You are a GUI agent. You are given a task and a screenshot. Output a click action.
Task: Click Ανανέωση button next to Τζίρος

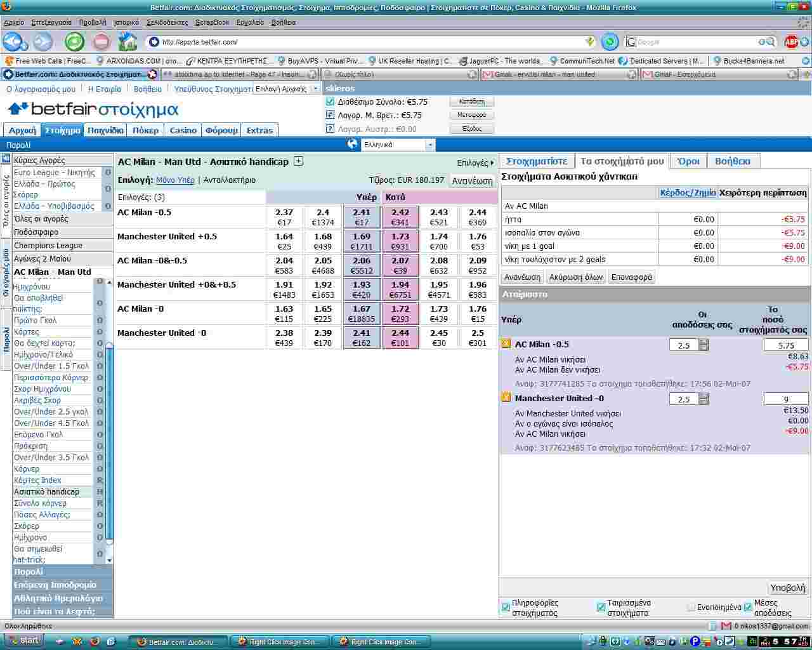tap(472, 181)
